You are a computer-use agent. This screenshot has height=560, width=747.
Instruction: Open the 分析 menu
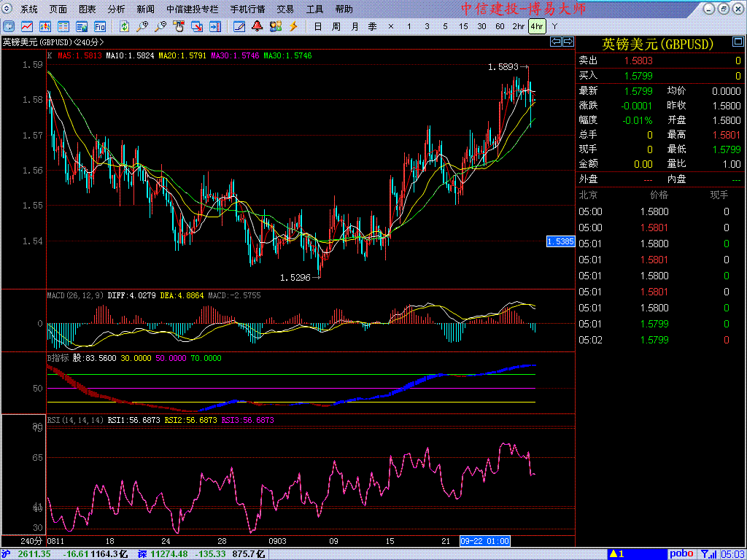pyautogui.click(x=116, y=9)
